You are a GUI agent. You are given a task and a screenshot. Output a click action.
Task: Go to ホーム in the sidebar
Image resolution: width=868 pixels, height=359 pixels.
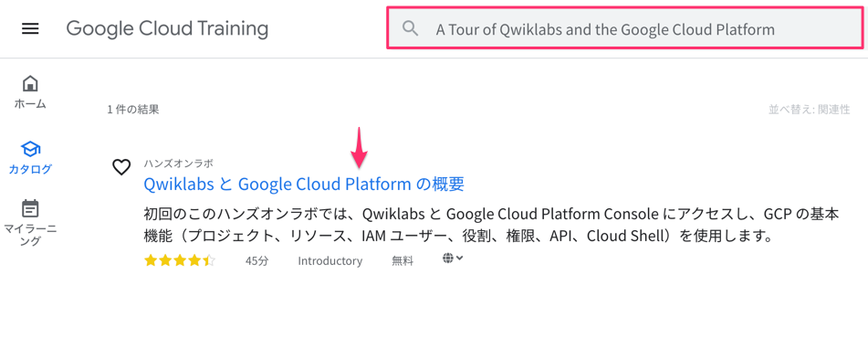30,103
